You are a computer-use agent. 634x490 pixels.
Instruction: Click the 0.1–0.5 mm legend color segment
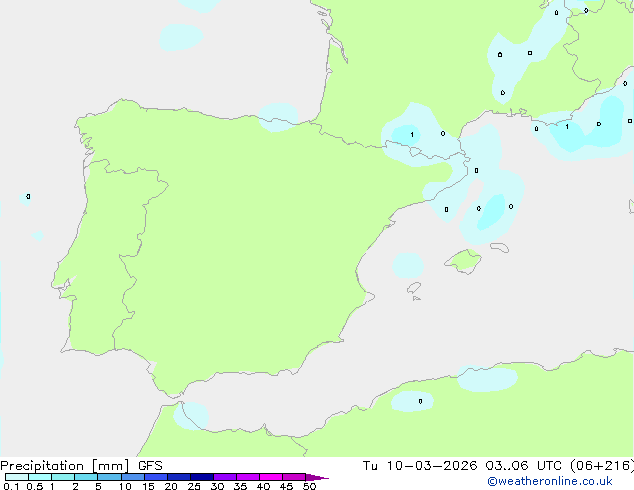(17, 477)
